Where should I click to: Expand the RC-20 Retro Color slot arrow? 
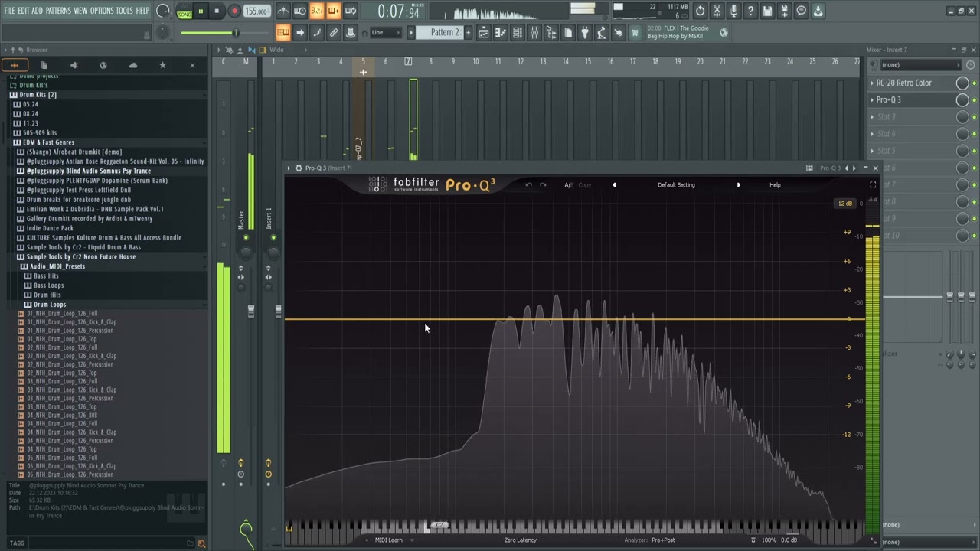pos(872,83)
